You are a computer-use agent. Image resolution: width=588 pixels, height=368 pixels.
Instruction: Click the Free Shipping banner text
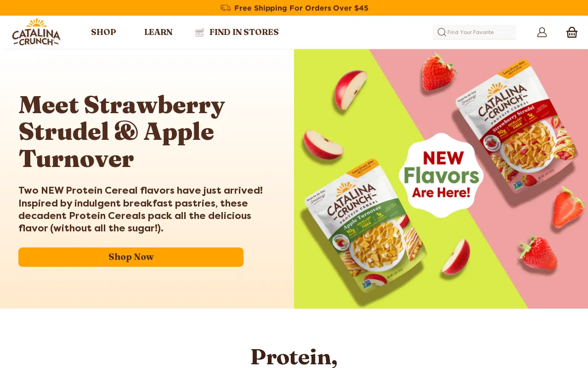coord(301,8)
